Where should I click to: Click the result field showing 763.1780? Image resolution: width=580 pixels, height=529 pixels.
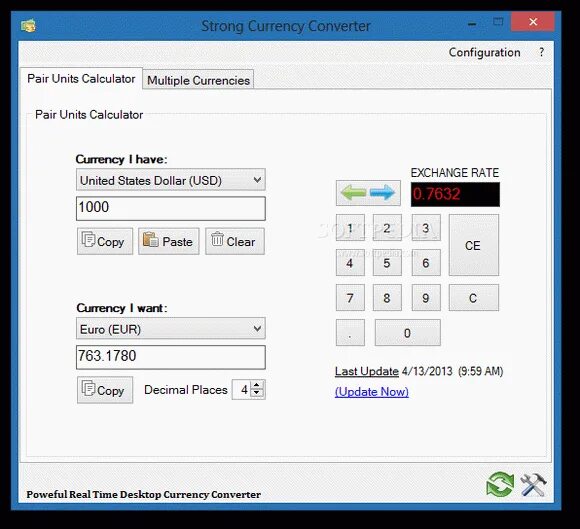click(x=171, y=357)
